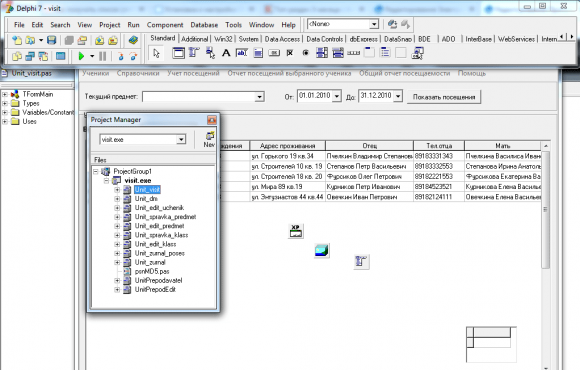Open the Component menu
Image resolution: width=580 pixels, height=370 pixels.
coord(165,25)
